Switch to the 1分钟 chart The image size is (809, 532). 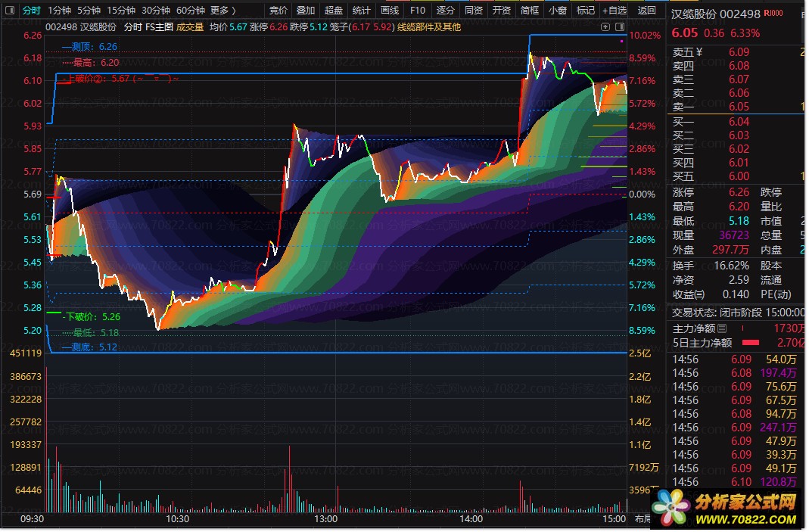(59, 11)
